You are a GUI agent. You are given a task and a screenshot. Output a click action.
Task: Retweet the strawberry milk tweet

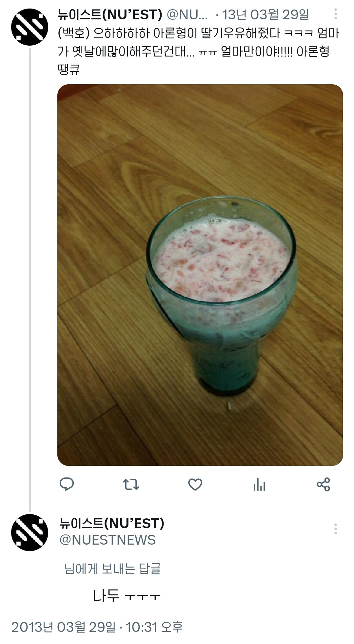pyautogui.click(x=131, y=484)
